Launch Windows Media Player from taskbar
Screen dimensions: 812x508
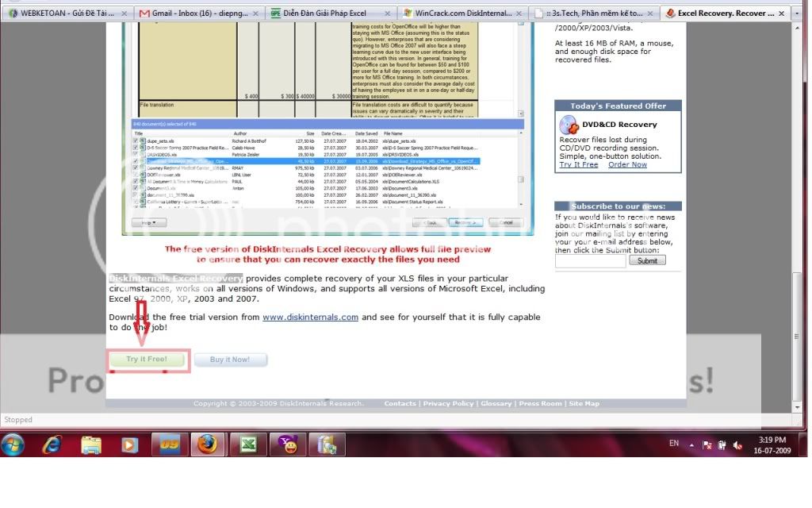pyautogui.click(x=129, y=444)
